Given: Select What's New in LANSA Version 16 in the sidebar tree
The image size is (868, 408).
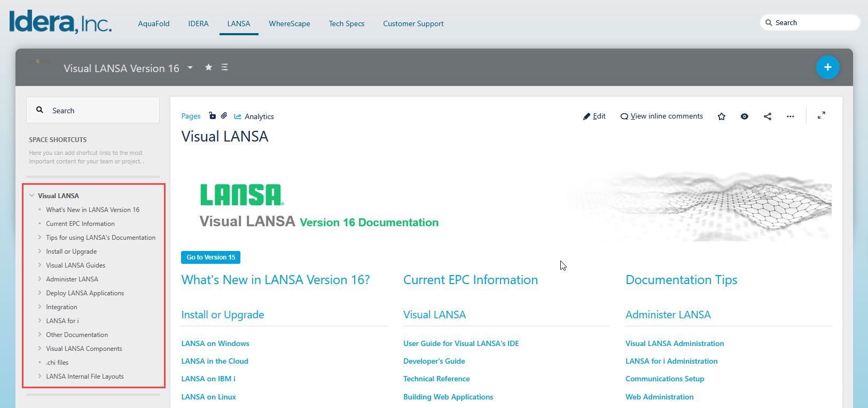Looking at the screenshot, I should click(93, 209).
